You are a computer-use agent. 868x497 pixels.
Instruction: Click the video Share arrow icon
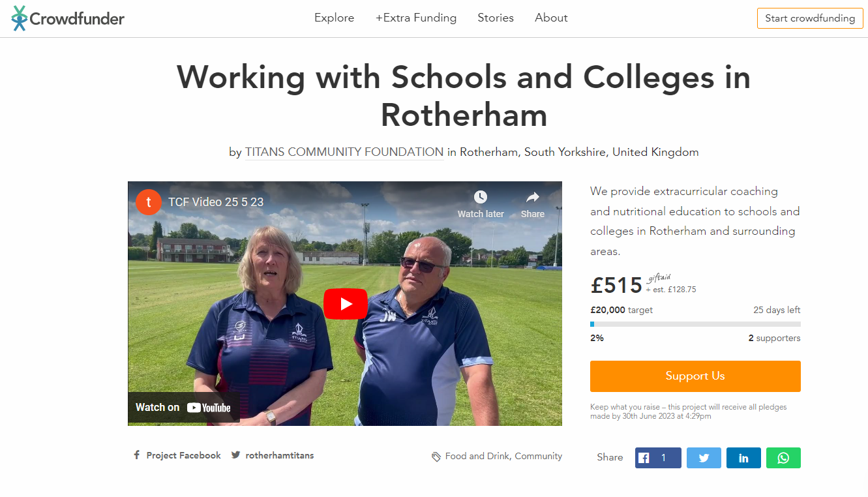532,197
